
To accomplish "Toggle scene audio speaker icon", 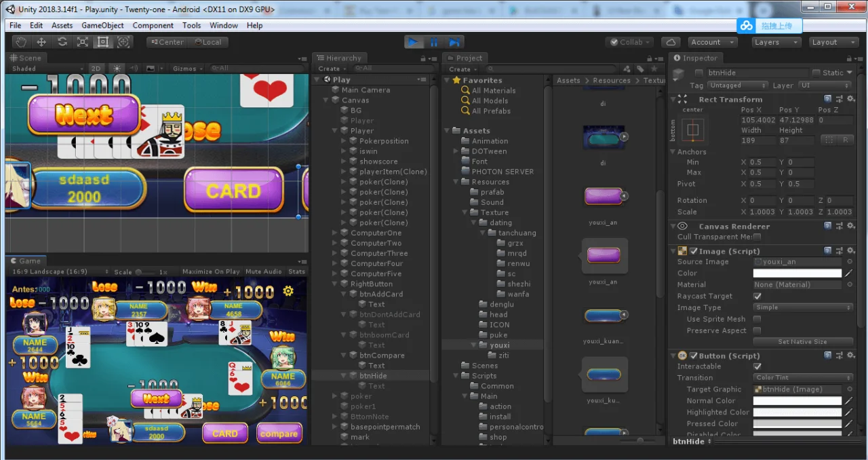I will 133,69.
